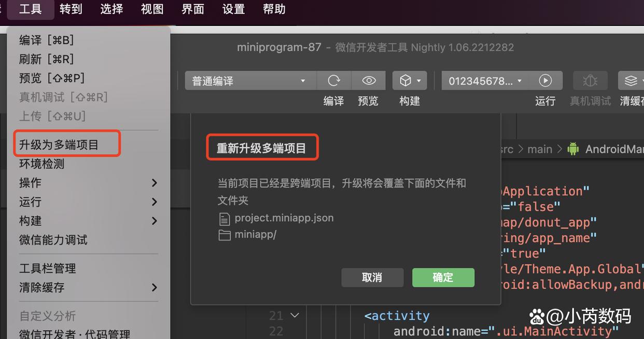Click the miniapp/ folder icon in dialog

[x=224, y=235]
